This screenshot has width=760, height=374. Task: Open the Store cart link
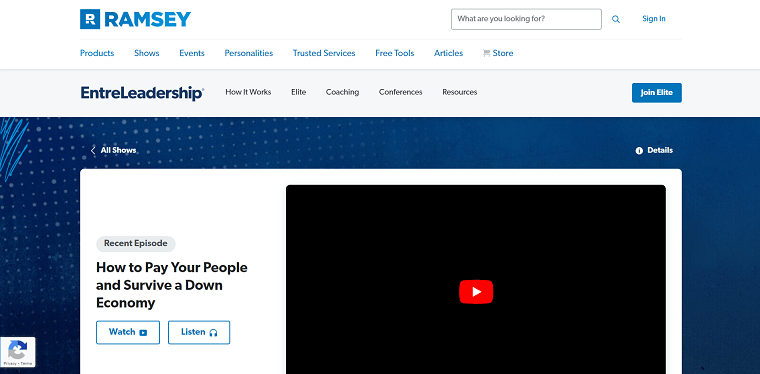coord(498,53)
